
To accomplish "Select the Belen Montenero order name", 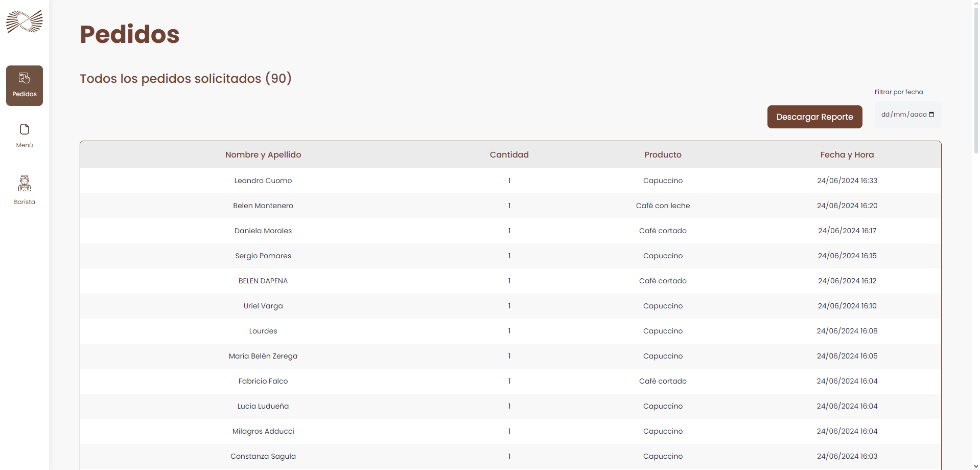I will (x=263, y=206).
